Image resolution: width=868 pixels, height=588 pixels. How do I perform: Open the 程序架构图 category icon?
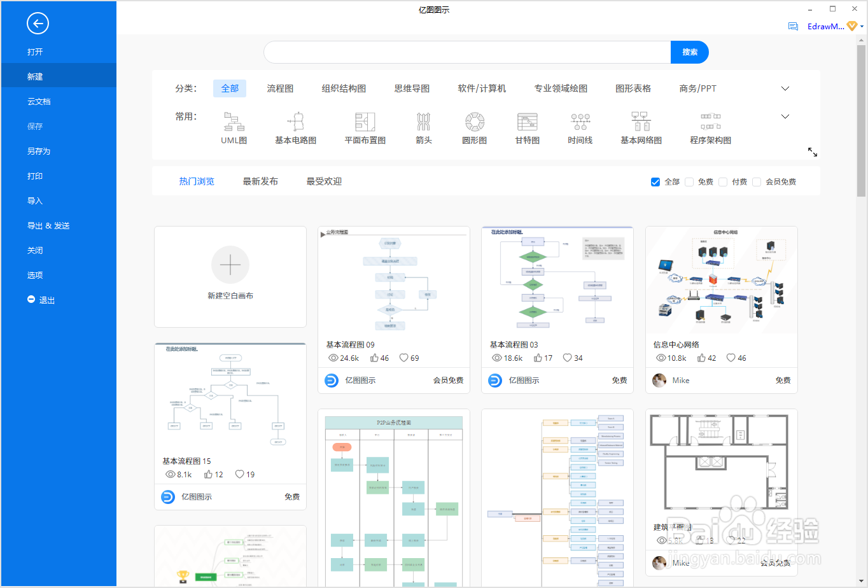[711, 122]
